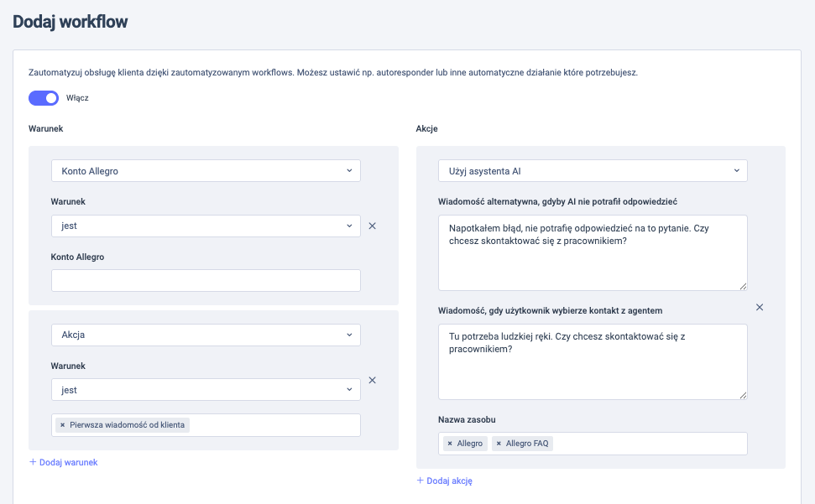Remove the 'Pierwsza wiadomość od klienta' tag
This screenshot has height=504, width=815.
62,424
